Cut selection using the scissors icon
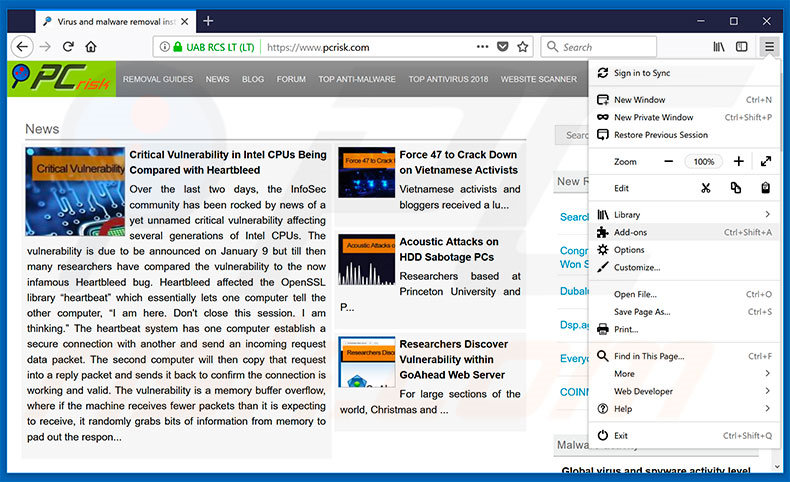 point(706,188)
